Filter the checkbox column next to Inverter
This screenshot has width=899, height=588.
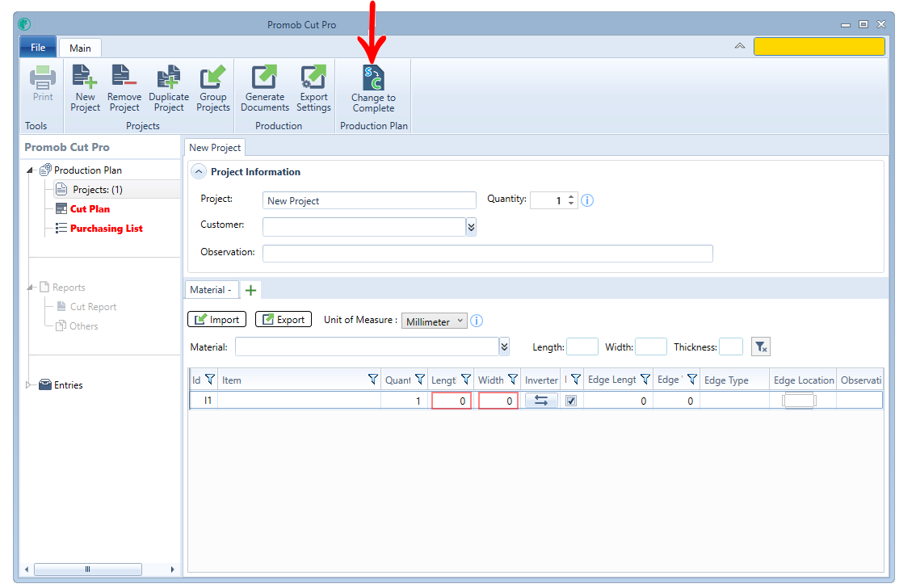click(x=576, y=380)
